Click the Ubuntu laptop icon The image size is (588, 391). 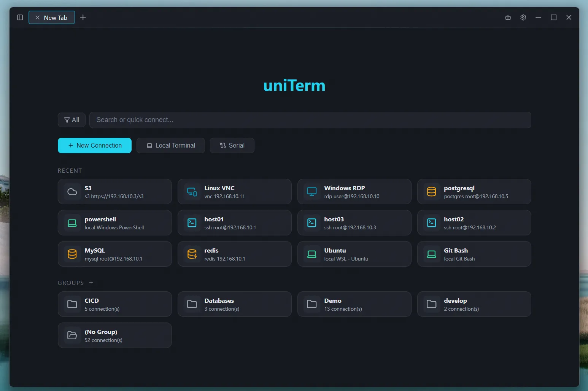click(312, 254)
